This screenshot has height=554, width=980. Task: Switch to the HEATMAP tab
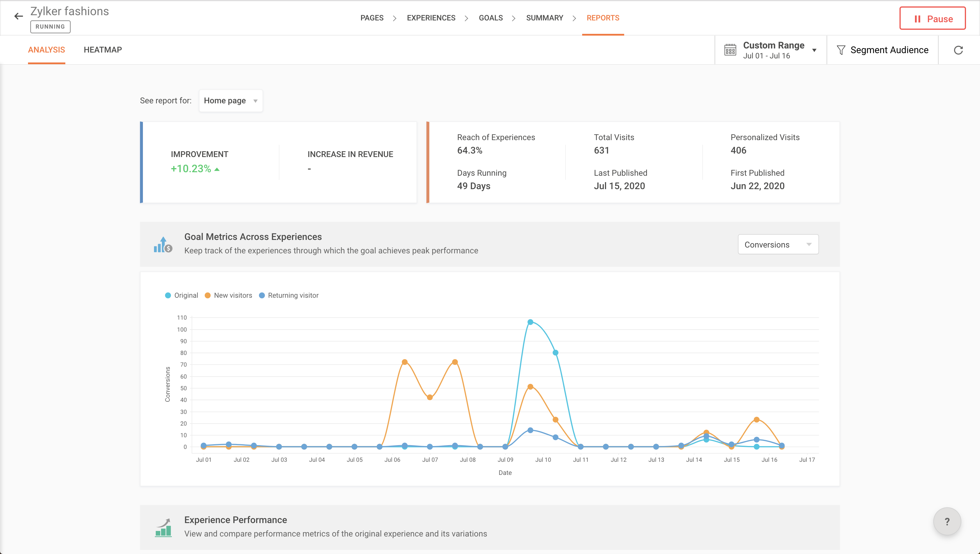[103, 50]
